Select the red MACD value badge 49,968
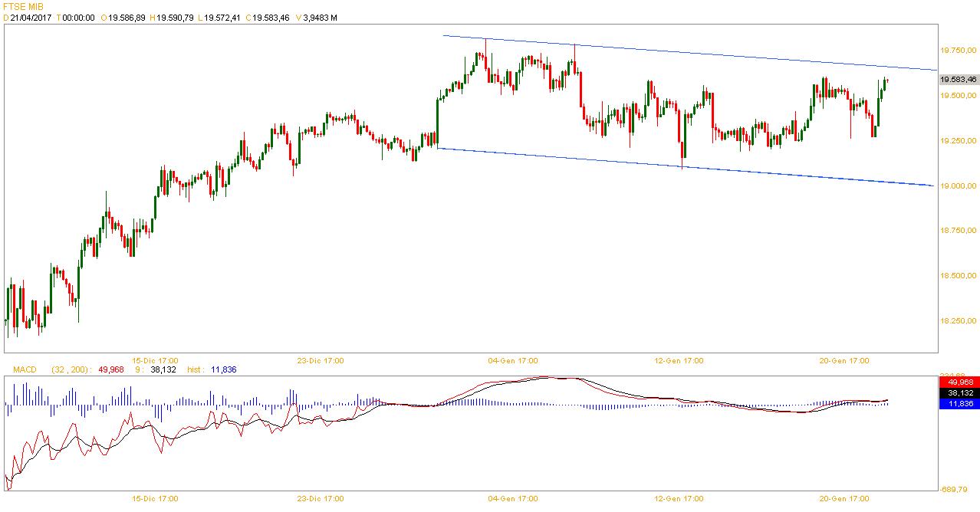Image resolution: width=980 pixels, height=512 pixels. pyautogui.click(x=959, y=382)
